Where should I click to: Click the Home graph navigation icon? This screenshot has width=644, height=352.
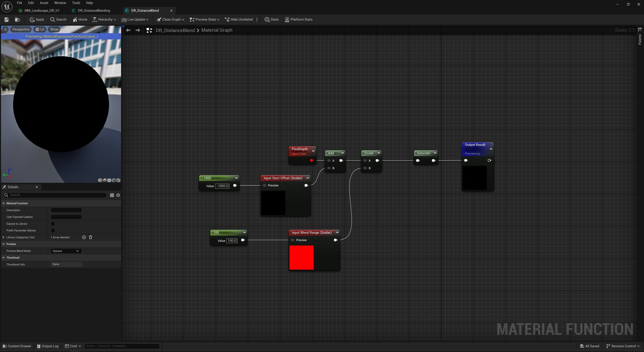point(80,19)
